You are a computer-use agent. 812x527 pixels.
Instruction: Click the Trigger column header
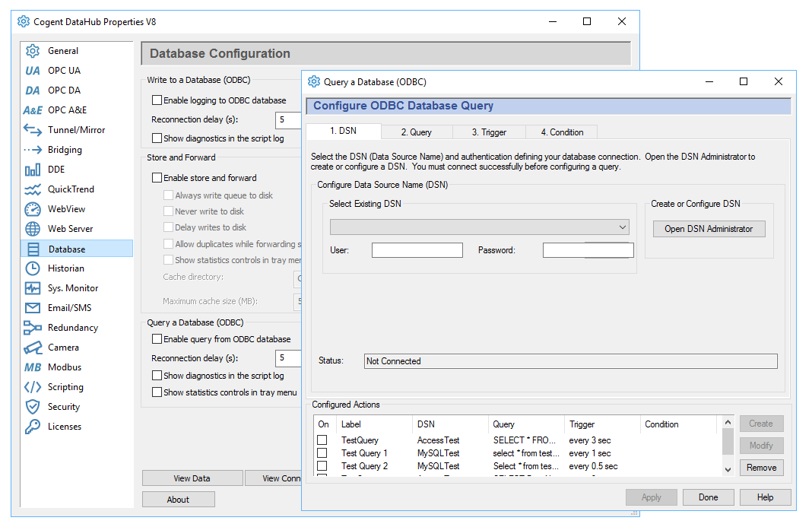pos(602,424)
